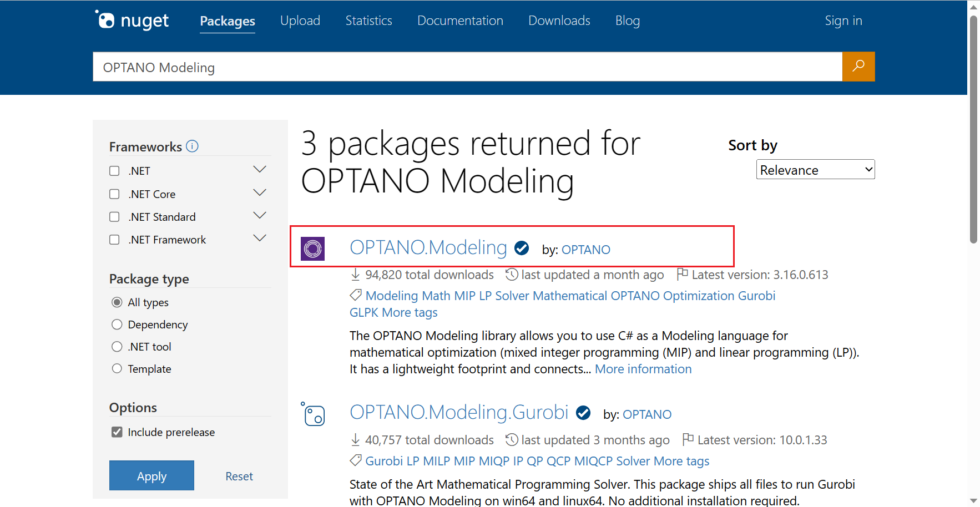Open the OPTANO.Modeling.Gurobi package link
980x507 pixels.
click(459, 412)
